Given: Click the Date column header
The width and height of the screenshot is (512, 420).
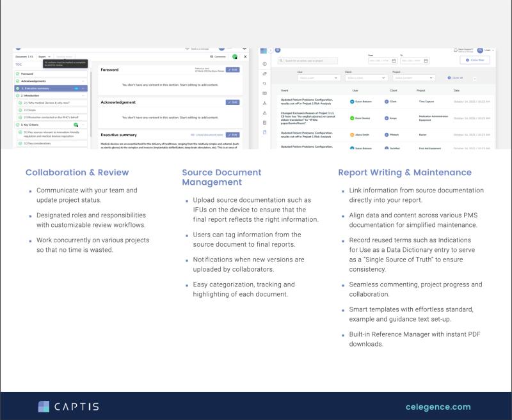Looking at the screenshot, I should 456,91.
